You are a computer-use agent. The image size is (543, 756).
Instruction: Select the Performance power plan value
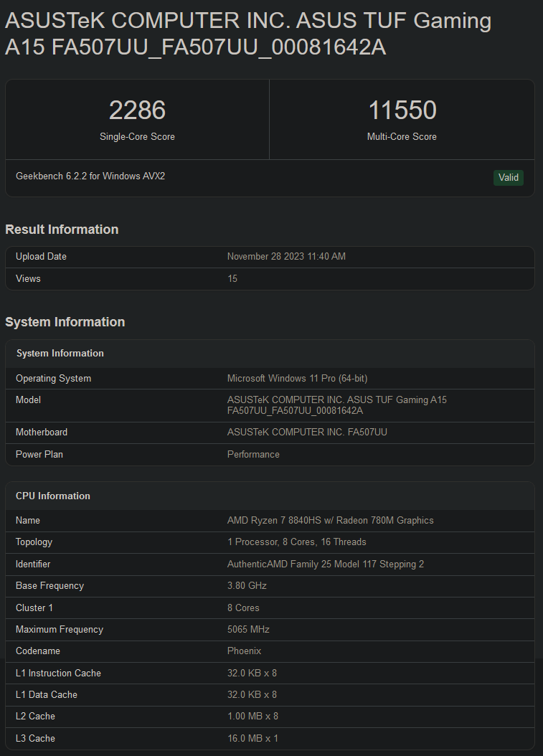coord(254,455)
